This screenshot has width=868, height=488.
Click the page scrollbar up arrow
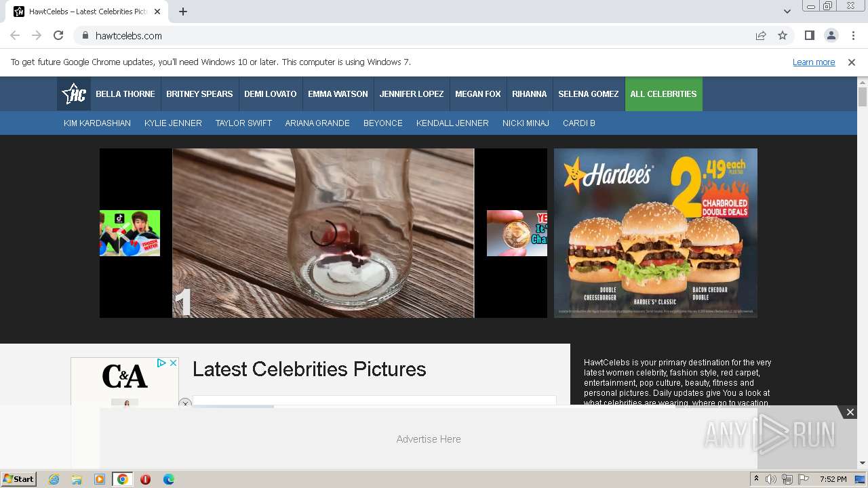(x=863, y=82)
